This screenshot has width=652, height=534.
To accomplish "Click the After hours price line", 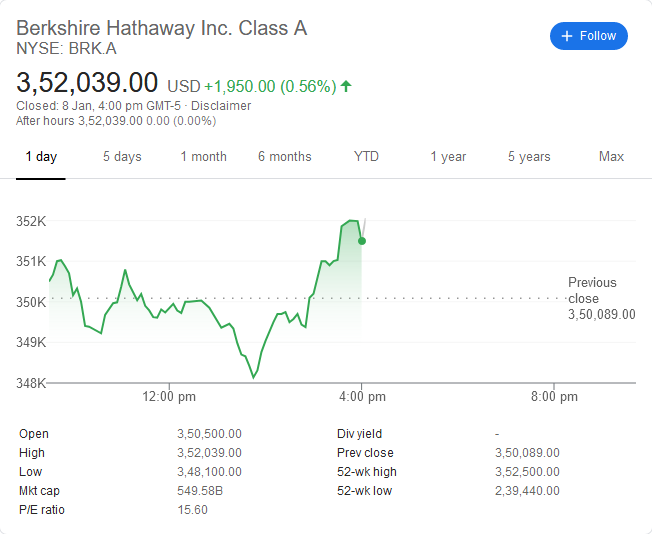I will (116, 121).
